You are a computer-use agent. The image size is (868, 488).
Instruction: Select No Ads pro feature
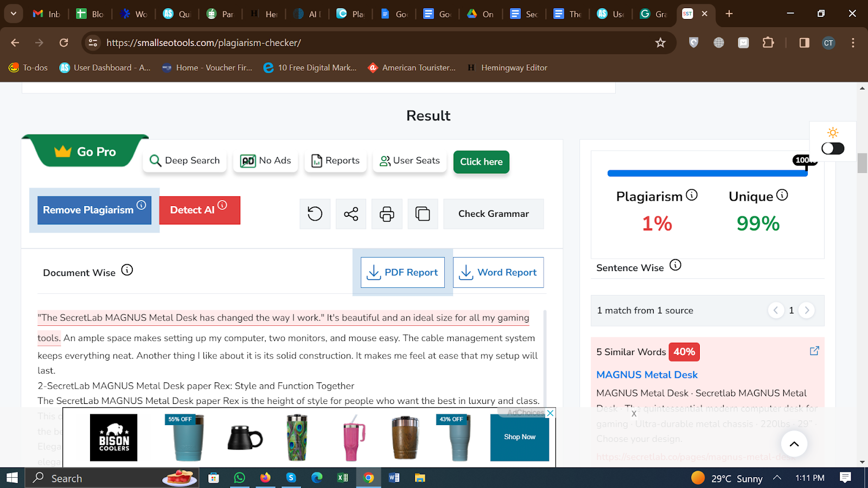click(x=265, y=160)
